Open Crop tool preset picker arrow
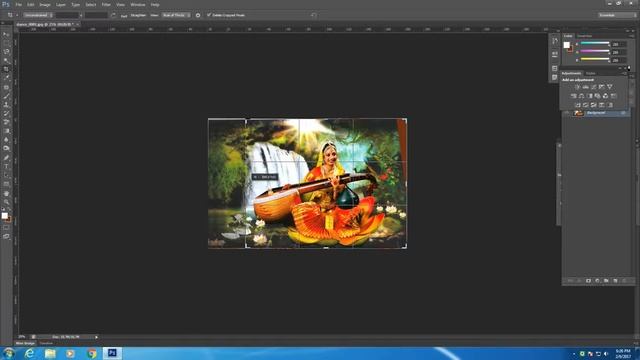The image size is (640, 360). pyautogui.click(x=17, y=15)
